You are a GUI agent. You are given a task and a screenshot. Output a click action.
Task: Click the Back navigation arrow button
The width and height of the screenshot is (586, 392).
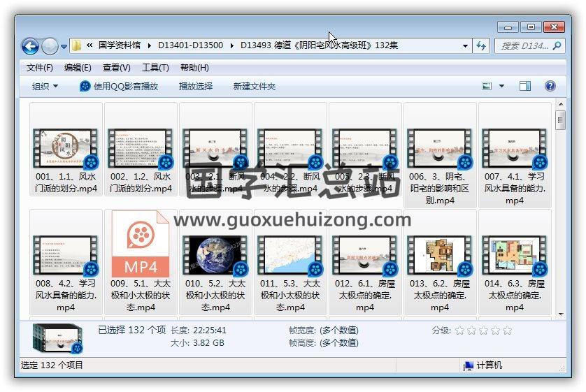click(30, 46)
